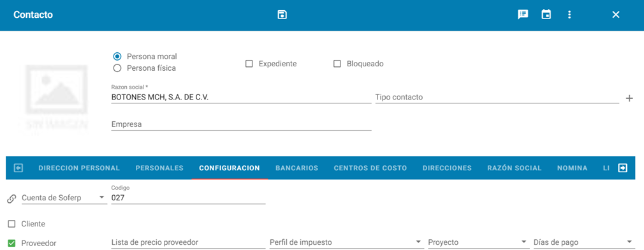Close the Contacto dialog
The image size is (644, 250).
tap(616, 15)
